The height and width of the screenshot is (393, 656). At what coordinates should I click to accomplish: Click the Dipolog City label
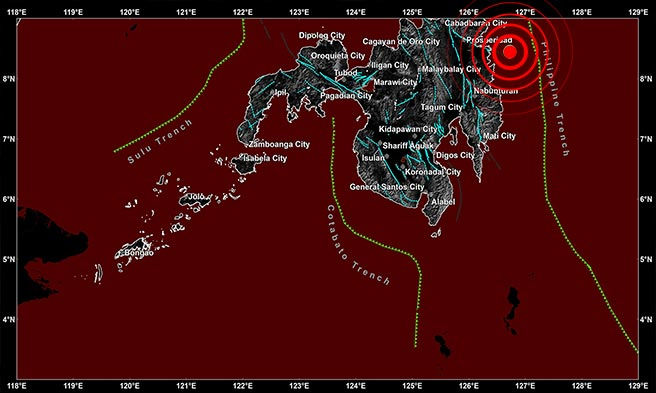pos(322,36)
